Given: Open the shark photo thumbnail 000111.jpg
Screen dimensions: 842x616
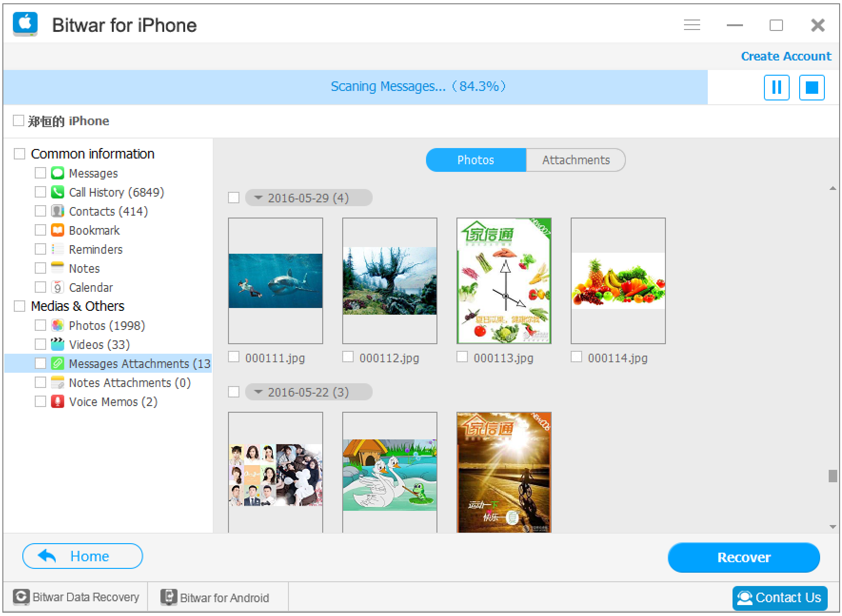Looking at the screenshot, I should point(276,281).
